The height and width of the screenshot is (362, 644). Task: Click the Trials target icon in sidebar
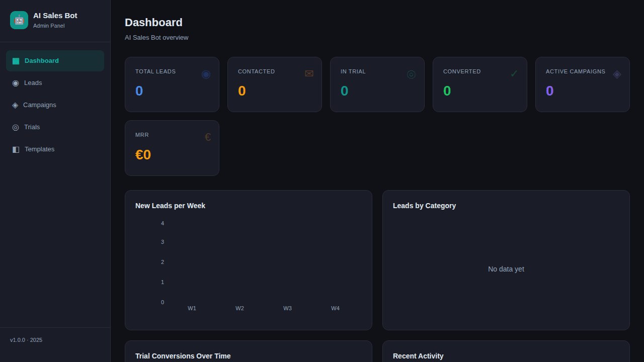pos(16,127)
